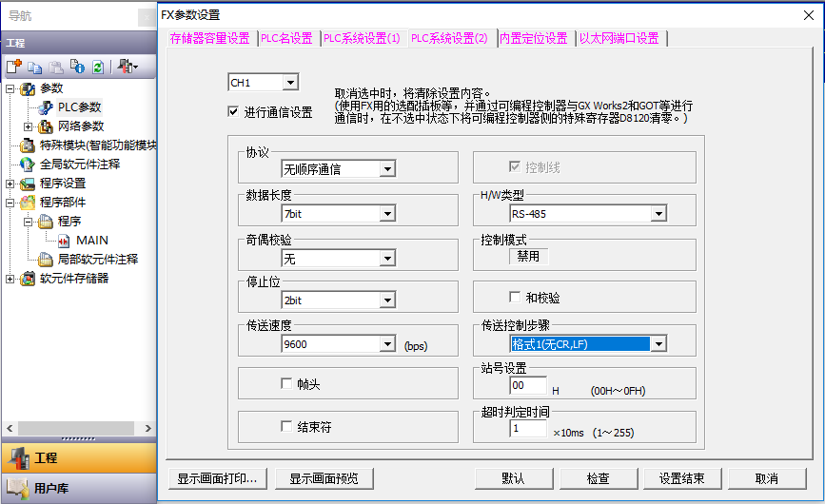Select PLC参数 item in project tree
Screen dimensions: 825x504
coord(79,107)
